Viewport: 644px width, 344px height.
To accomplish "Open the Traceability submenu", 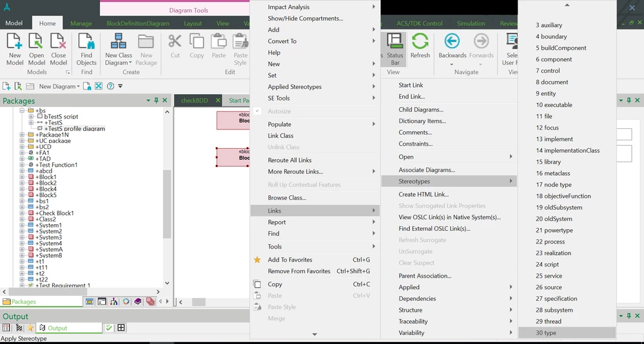I will tap(449, 321).
